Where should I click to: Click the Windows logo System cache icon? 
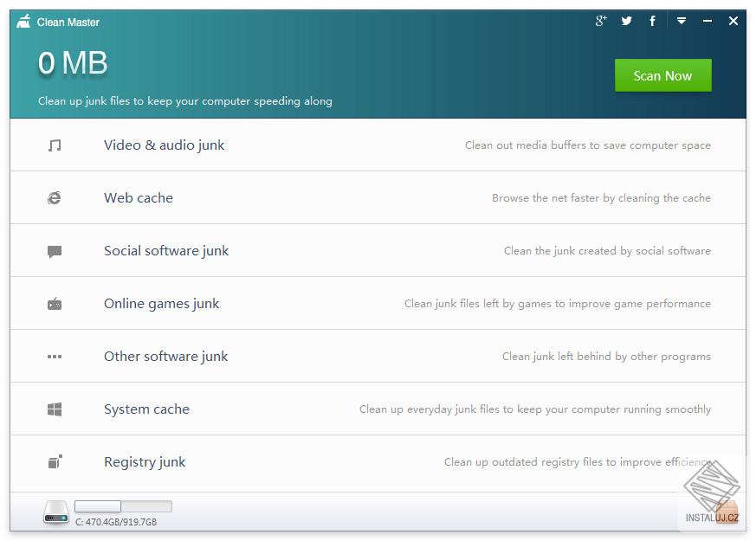pos(55,409)
